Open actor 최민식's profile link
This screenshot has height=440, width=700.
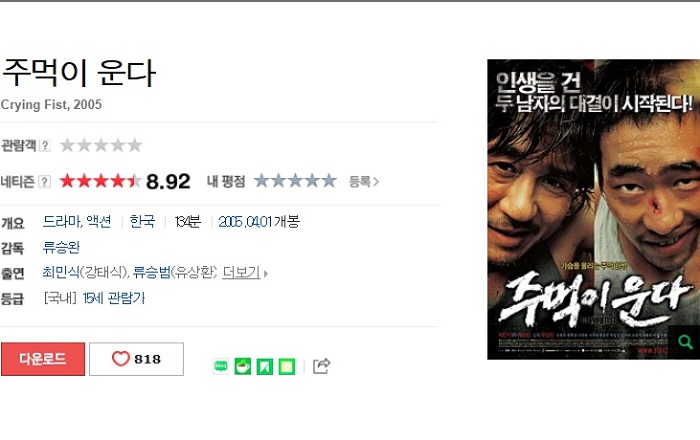pos(61,272)
